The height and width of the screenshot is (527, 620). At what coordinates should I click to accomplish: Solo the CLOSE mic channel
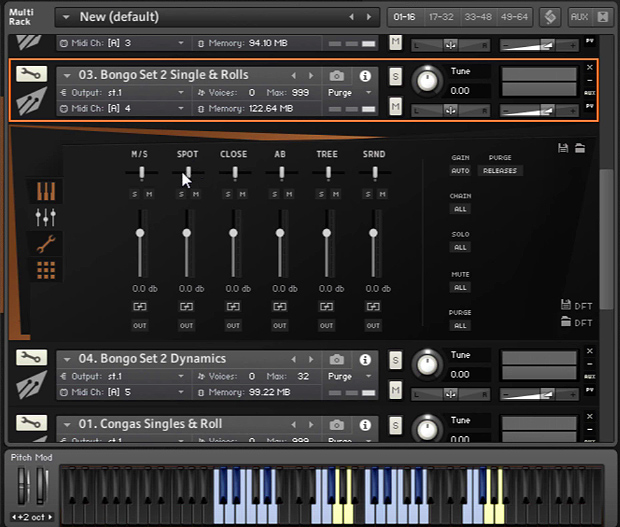coord(228,194)
